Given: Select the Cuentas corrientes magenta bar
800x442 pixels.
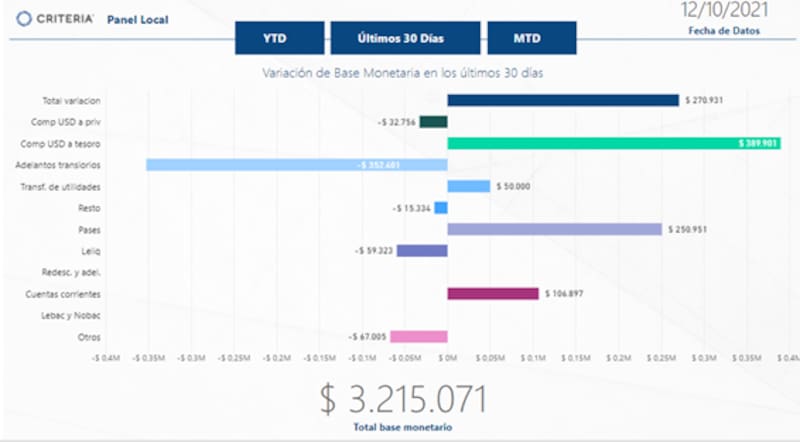Looking at the screenshot, I should [492, 294].
